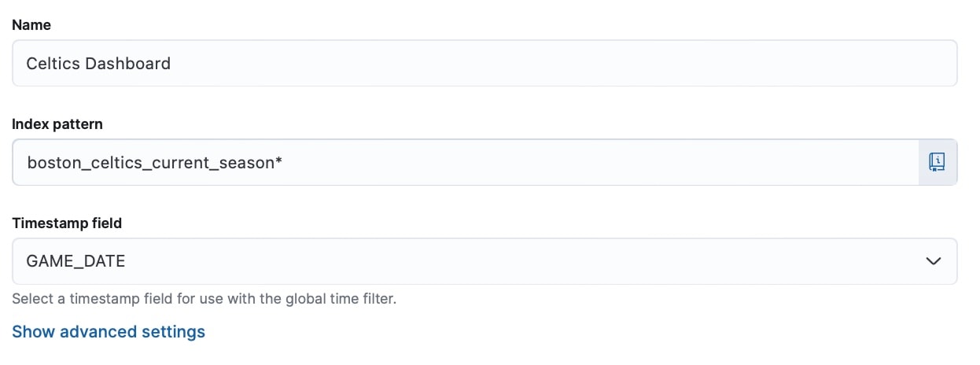Click the asterisk ending the index pattern
Image resolution: width=980 pixels, height=365 pixels.
tap(278, 160)
